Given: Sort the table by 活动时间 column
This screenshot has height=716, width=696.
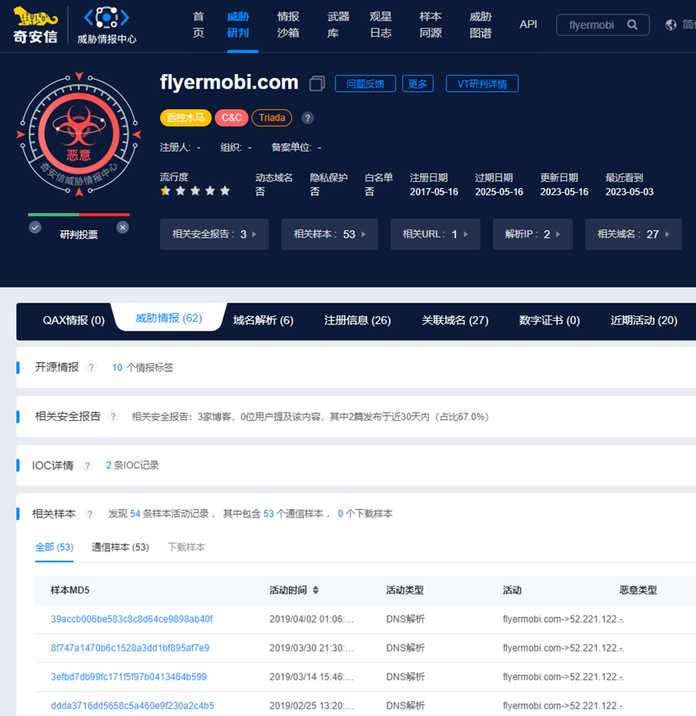Looking at the screenshot, I should point(316,590).
